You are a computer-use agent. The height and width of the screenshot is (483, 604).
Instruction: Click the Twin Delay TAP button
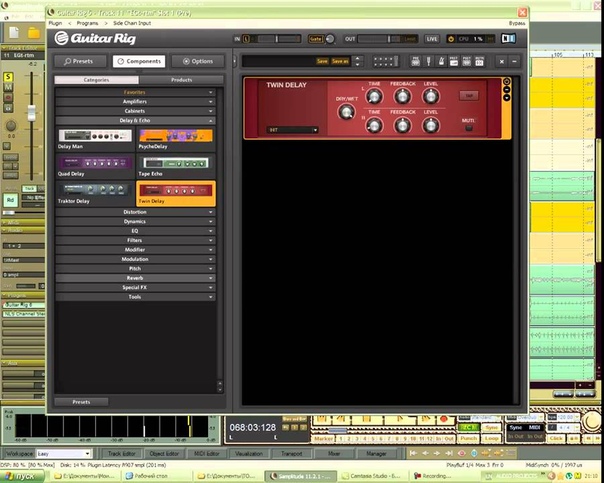pyautogui.click(x=469, y=96)
